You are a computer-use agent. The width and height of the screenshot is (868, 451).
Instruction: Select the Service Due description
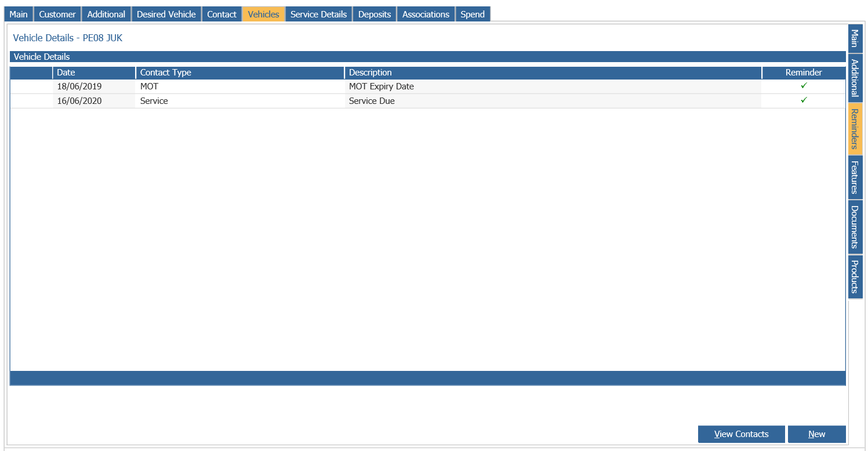(x=553, y=101)
